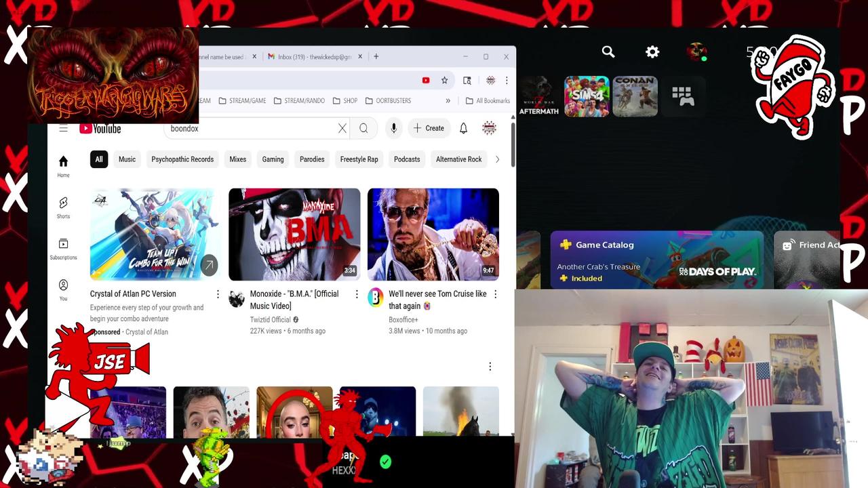
Task: Select the Psychopathic Records chip
Action: [x=182, y=159]
